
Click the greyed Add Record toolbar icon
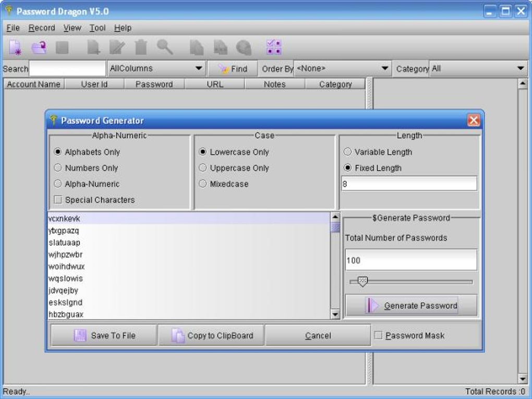click(93, 47)
